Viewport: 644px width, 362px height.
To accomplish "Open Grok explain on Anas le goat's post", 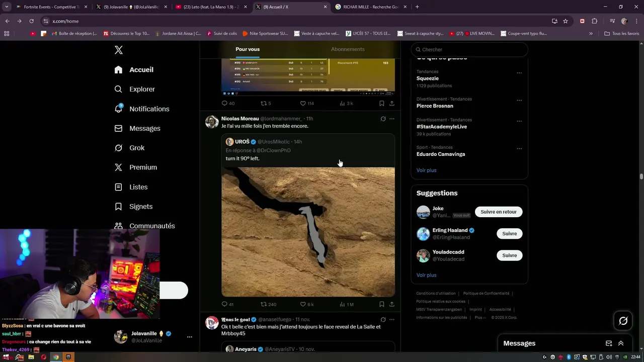I will pos(383,319).
